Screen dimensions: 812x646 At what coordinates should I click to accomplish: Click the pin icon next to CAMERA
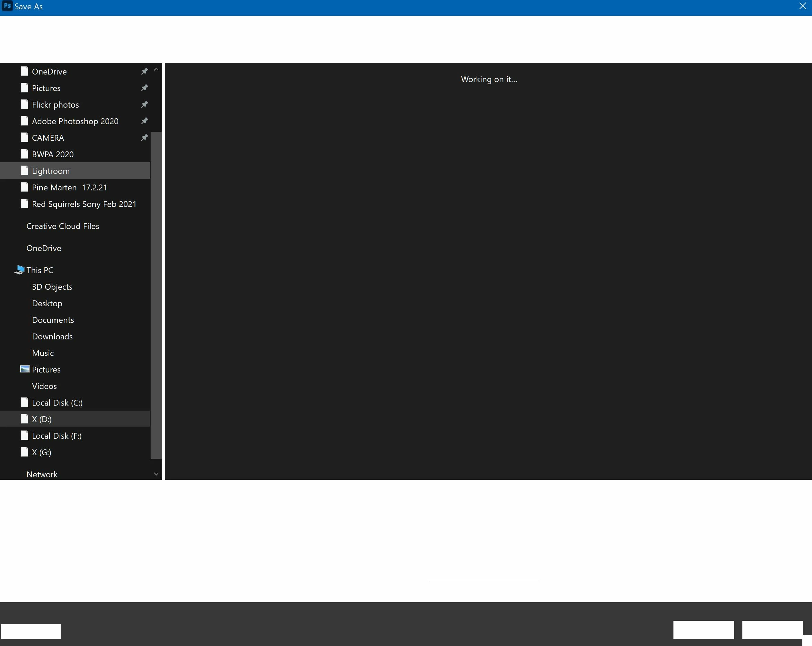click(144, 138)
